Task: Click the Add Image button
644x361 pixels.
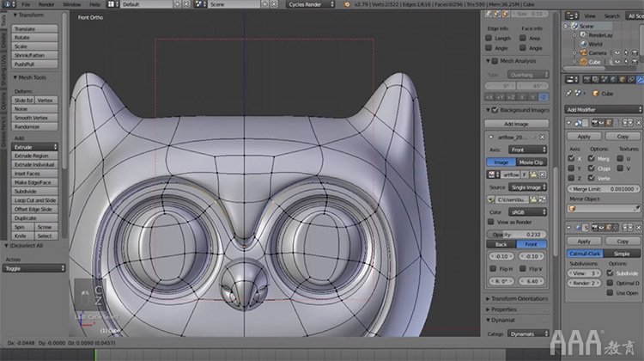Action: point(516,124)
